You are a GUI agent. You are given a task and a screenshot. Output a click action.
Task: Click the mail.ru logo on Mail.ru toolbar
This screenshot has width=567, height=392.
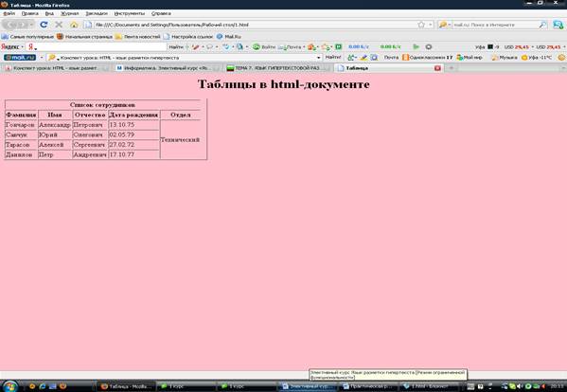[x=20, y=58]
